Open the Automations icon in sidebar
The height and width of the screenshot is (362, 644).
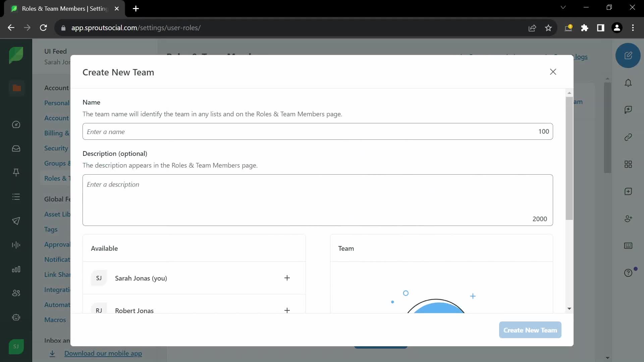(16, 317)
